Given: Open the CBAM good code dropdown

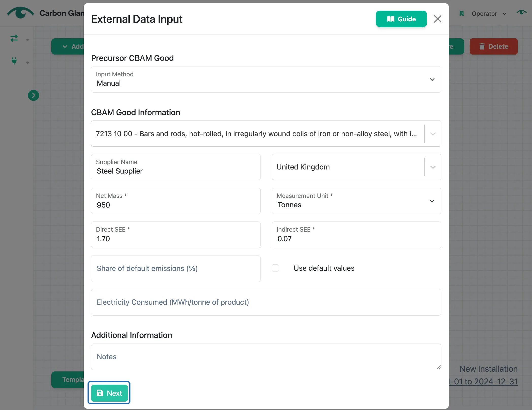Looking at the screenshot, I should pyautogui.click(x=266, y=134).
